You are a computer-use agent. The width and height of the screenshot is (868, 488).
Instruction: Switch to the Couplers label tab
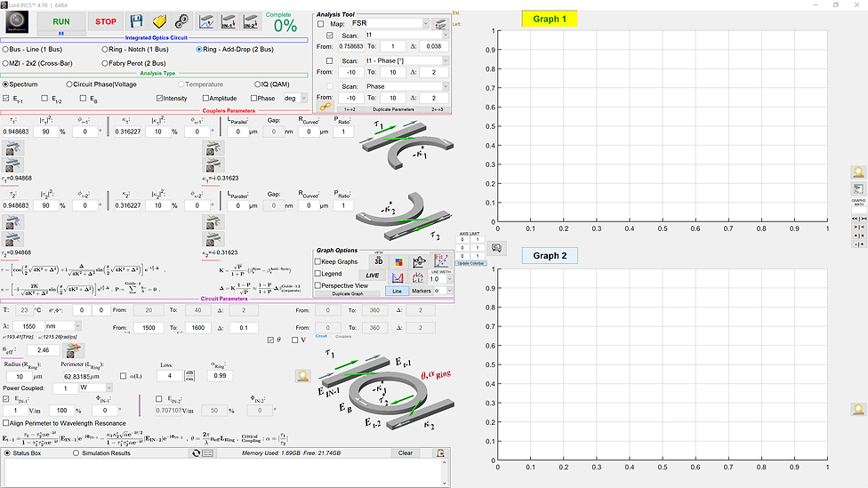(343, 336)
